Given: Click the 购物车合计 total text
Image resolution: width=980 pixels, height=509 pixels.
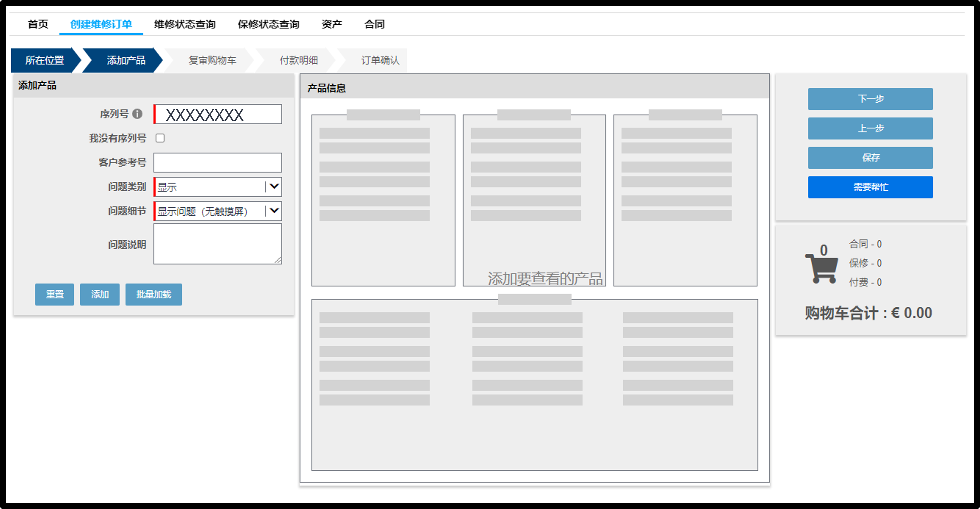Looking at the screenshot, I should point(868,313).
